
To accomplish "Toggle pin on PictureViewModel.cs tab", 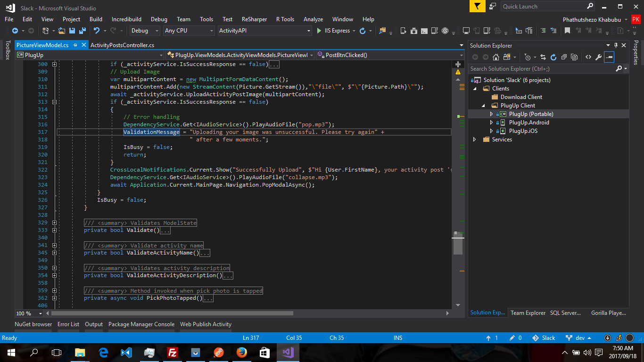I will pos(75,45).
